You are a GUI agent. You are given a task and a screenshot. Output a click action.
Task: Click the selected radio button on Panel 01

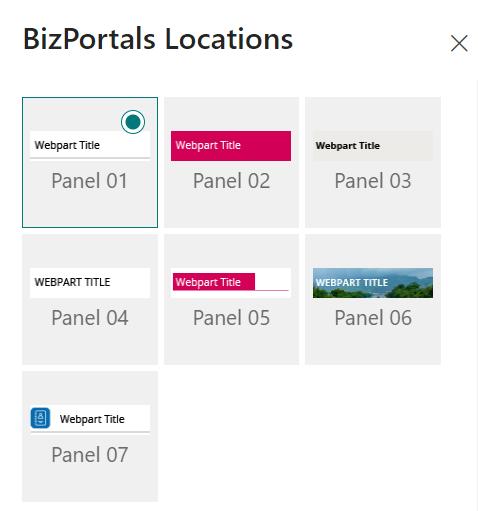click(x=133, y=122)
